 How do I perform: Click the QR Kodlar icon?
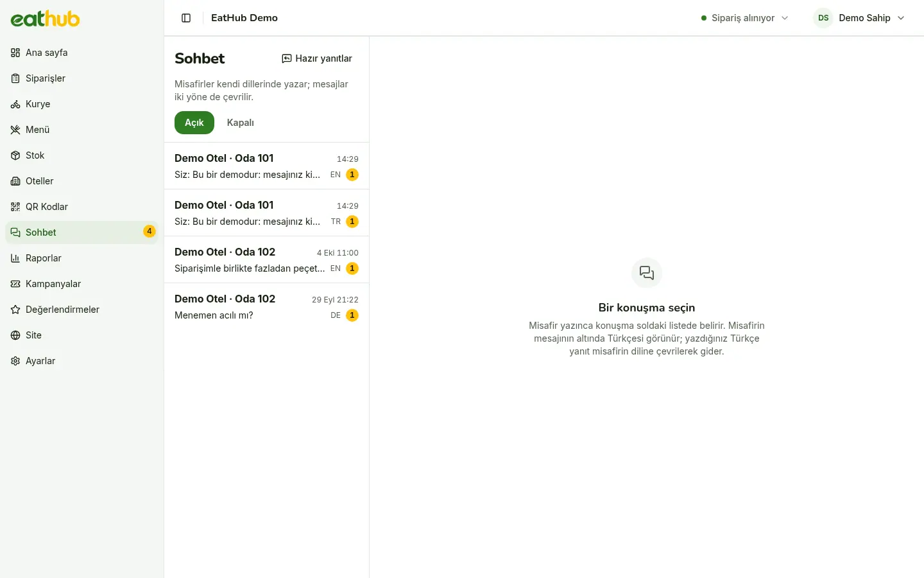[x=15, y=207]
